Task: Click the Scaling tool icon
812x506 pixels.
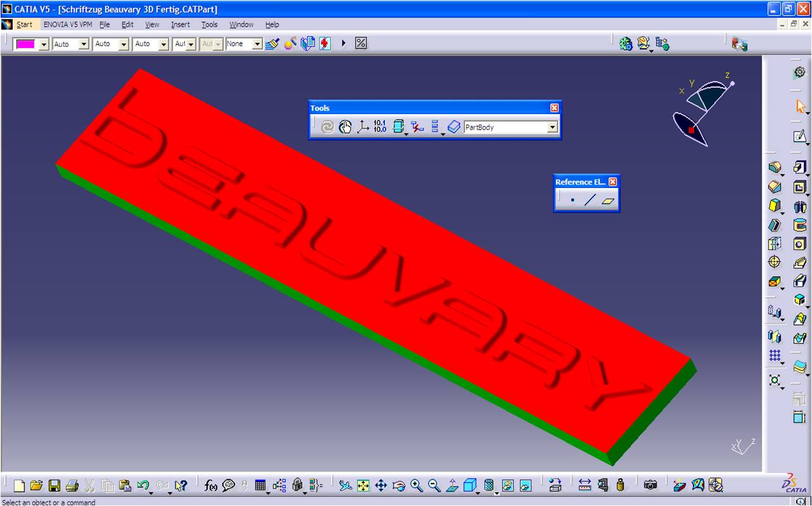Action: tap(775, 381)
